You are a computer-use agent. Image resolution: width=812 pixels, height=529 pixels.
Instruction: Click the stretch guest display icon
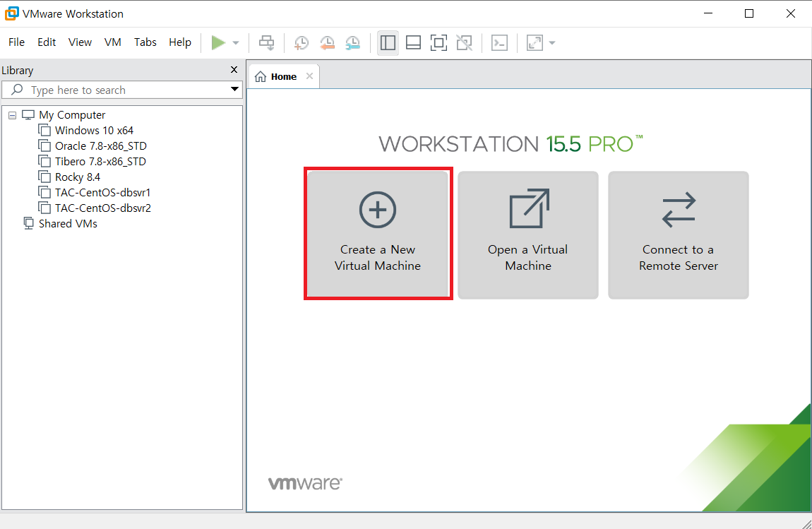pos(535,42)
